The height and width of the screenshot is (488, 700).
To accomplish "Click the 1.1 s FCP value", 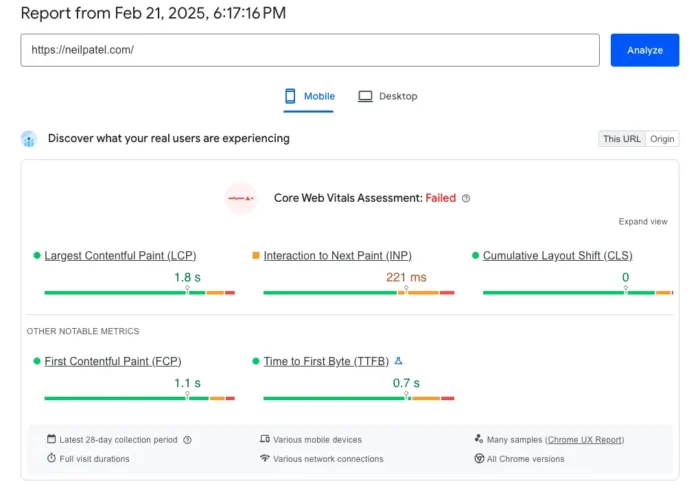I will (188, 383).
